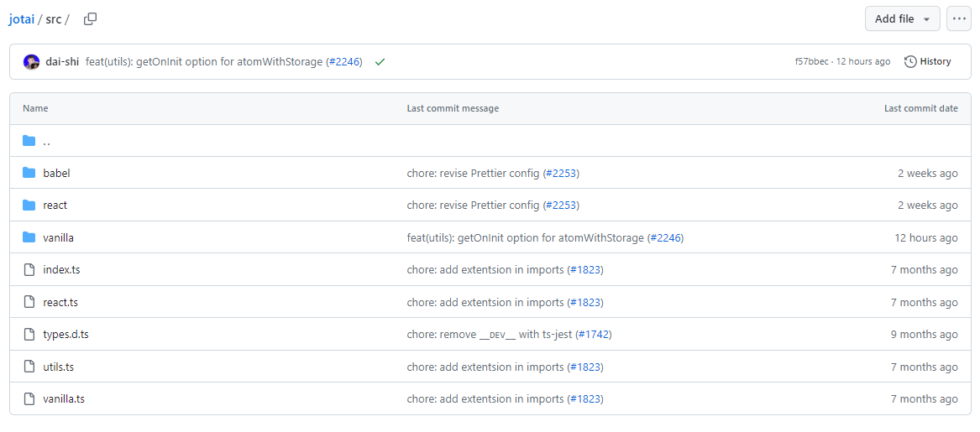The image size is (980, 432).
Task: Click the vanilla.ts file icon
Action: 29,398
